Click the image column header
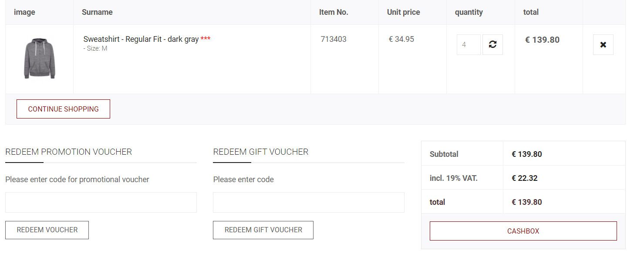This screenshot has width=644, height=268. (x=24, y=12)
